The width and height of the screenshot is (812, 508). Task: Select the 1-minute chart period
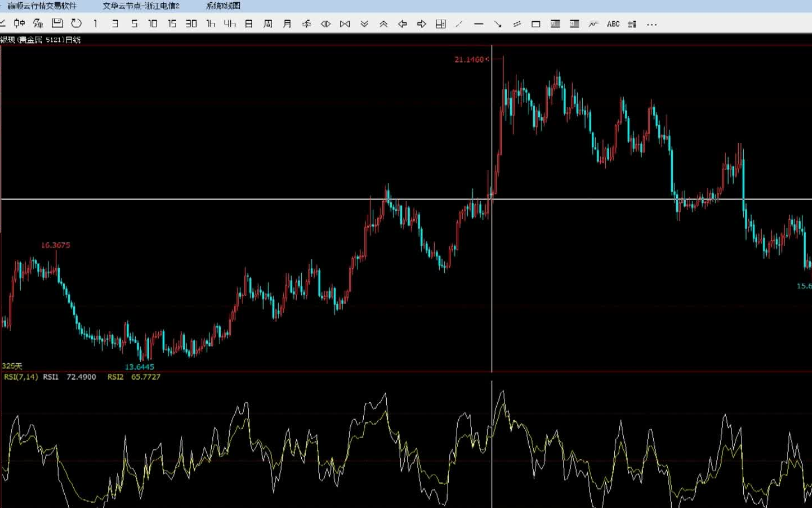pos(96,23)
